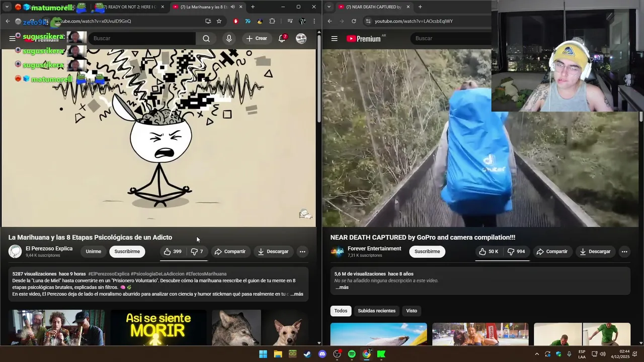Select Subidas recientes filter chip
Image resolution: width=644 pixels, height=362 pixels.
[377, 311]
